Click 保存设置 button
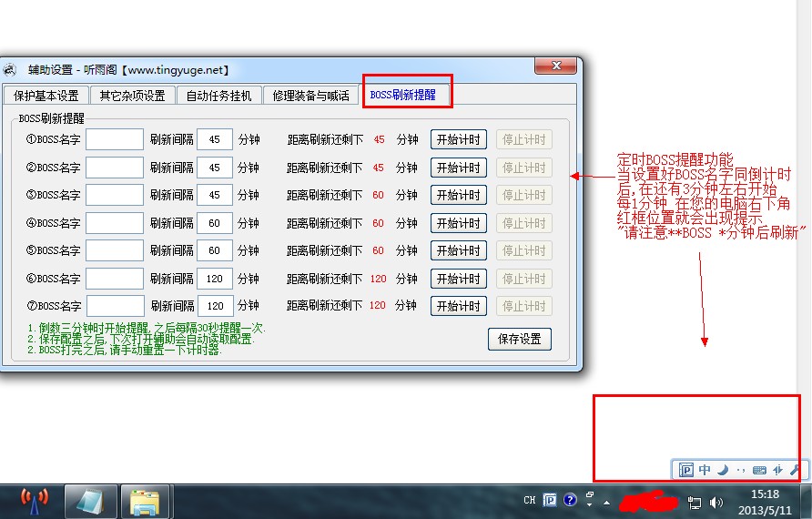 tap(520, 339)
